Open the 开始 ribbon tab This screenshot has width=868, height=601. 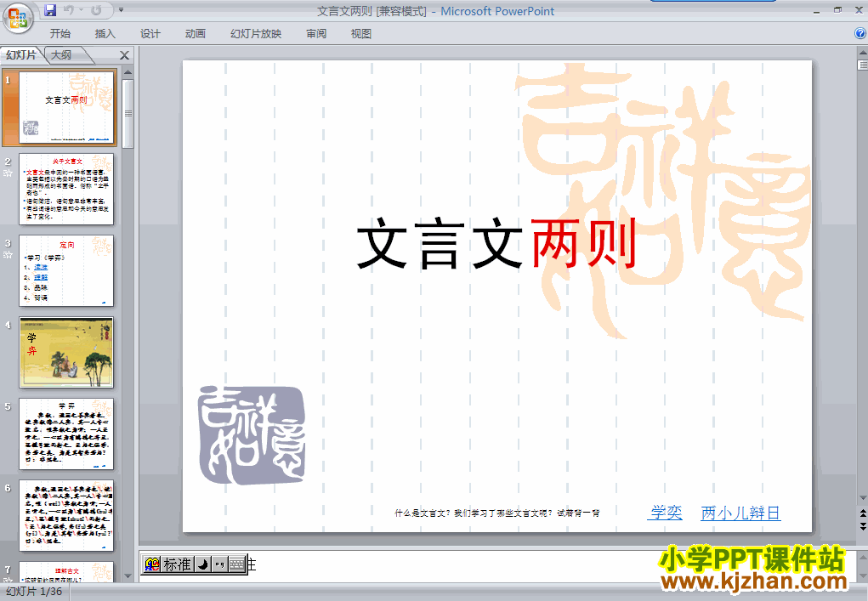60,34
